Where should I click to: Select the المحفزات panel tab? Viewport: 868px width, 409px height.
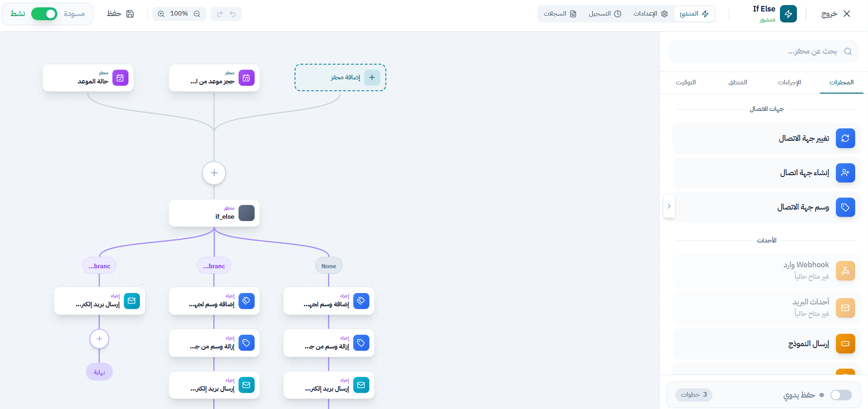click(841, 83)
